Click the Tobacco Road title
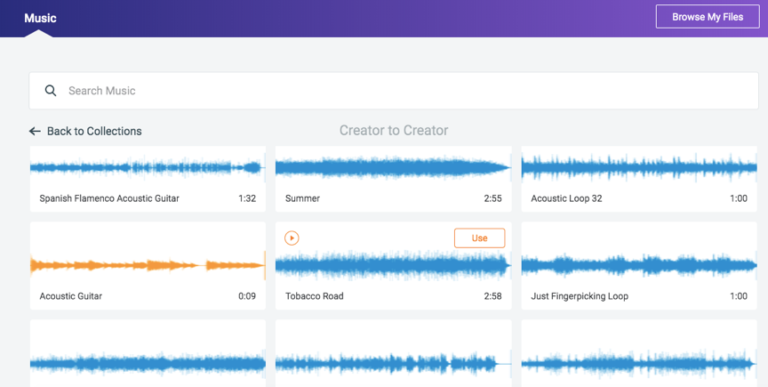Image resolution: width=768 pixels, height=387 pixels. [x=314, y=296]
